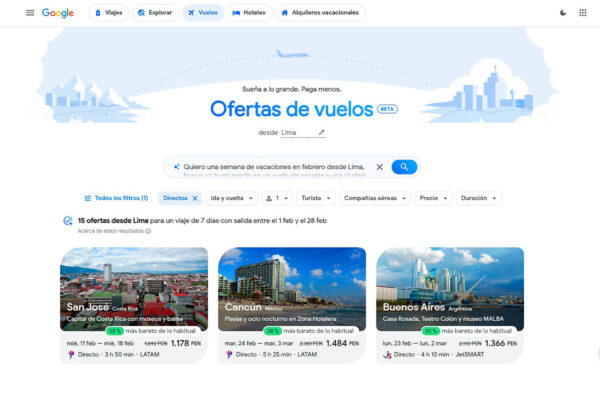Open the passengers count dropdown
Viewport: 600px width, 398px height.
click(277, 198)
